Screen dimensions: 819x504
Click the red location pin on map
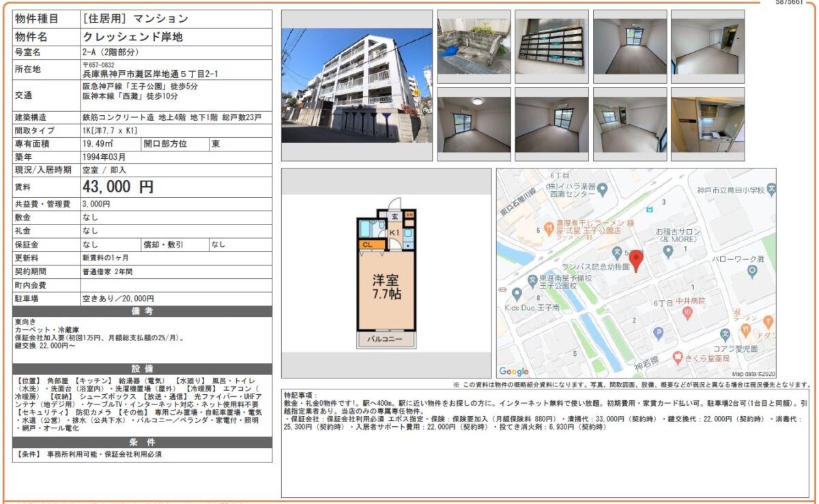pos(635,261)
